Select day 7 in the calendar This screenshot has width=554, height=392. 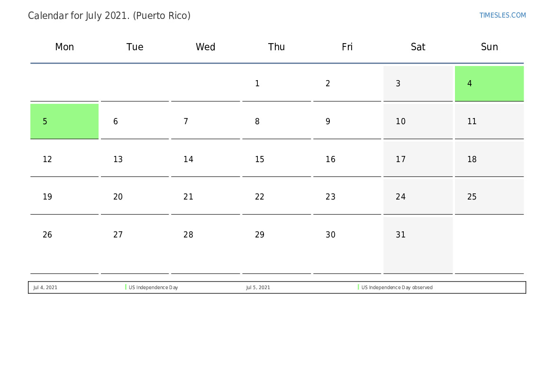click(x=205, y=121)
